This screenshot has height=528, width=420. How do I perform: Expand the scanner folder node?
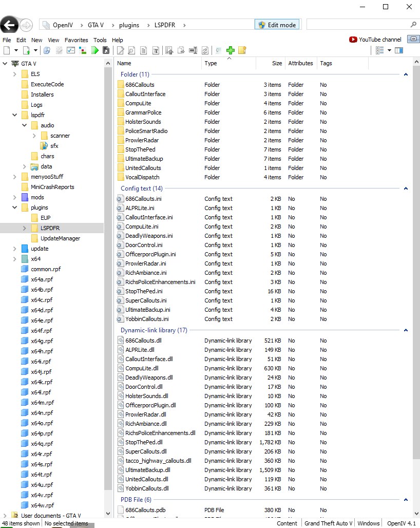tap(34, 136)
